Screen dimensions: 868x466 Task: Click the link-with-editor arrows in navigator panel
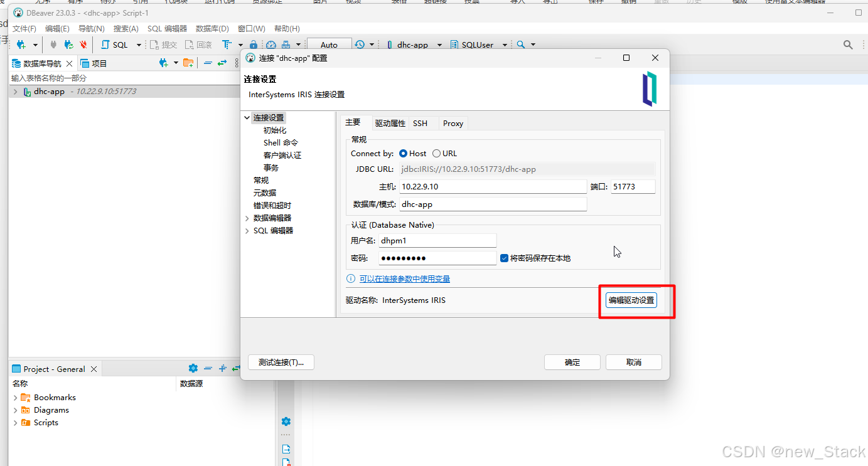[222, 63]
